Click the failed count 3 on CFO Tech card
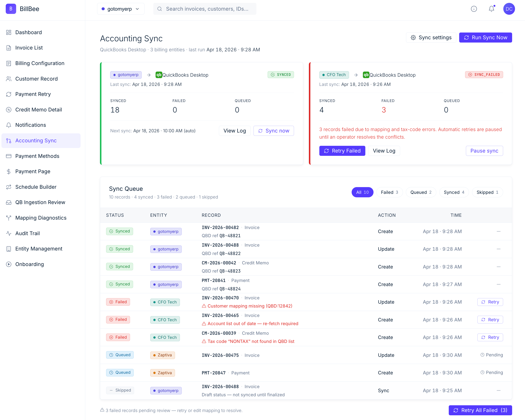 click(x=384, y=110)
